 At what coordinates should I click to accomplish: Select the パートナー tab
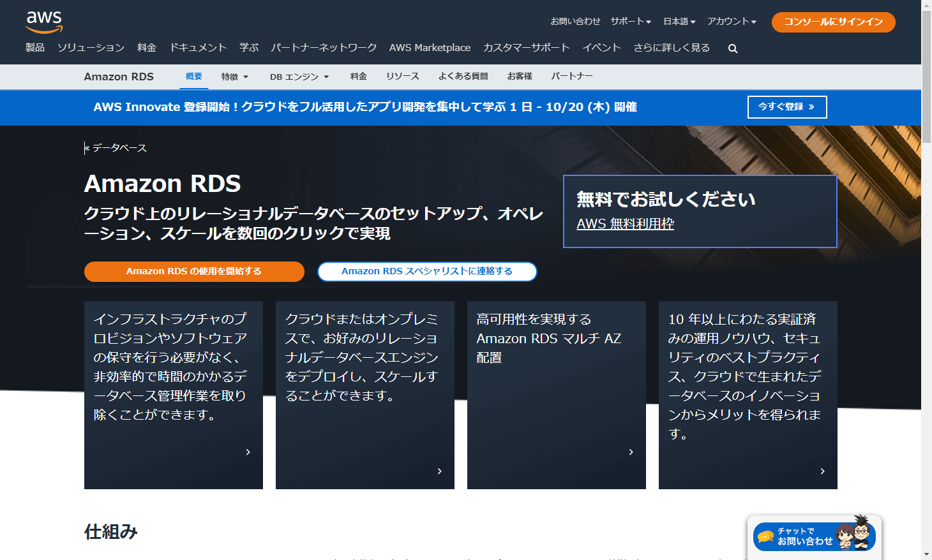[572, 77]
